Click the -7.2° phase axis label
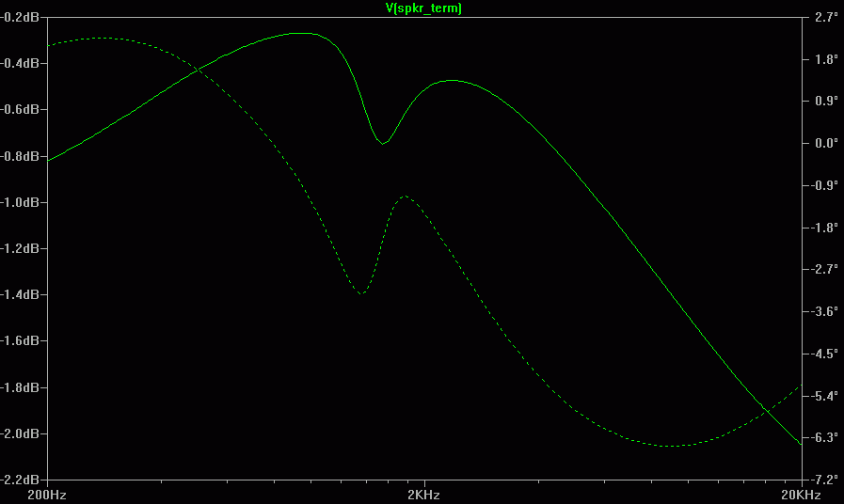 tap(824, 480)
